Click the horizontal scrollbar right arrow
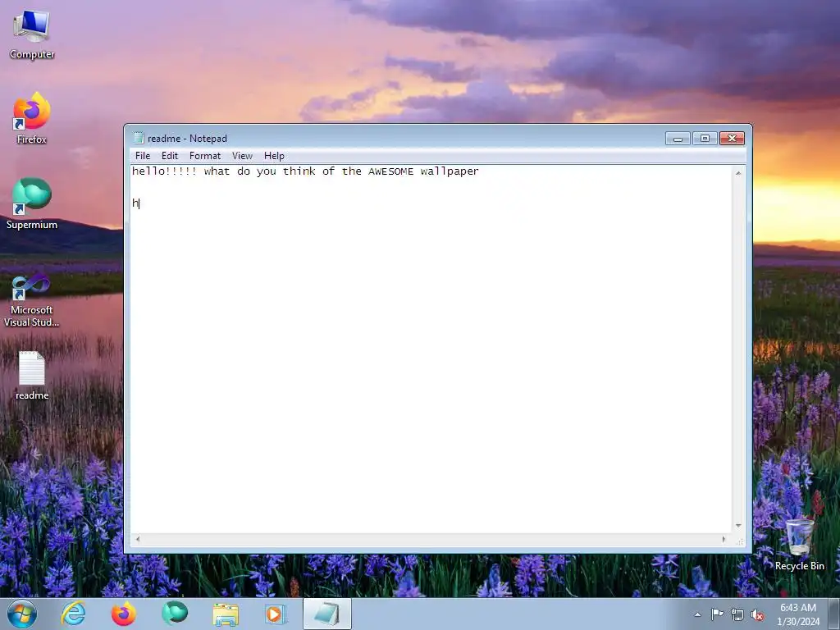This screenshot has height=630, width=840. (724, 539)
